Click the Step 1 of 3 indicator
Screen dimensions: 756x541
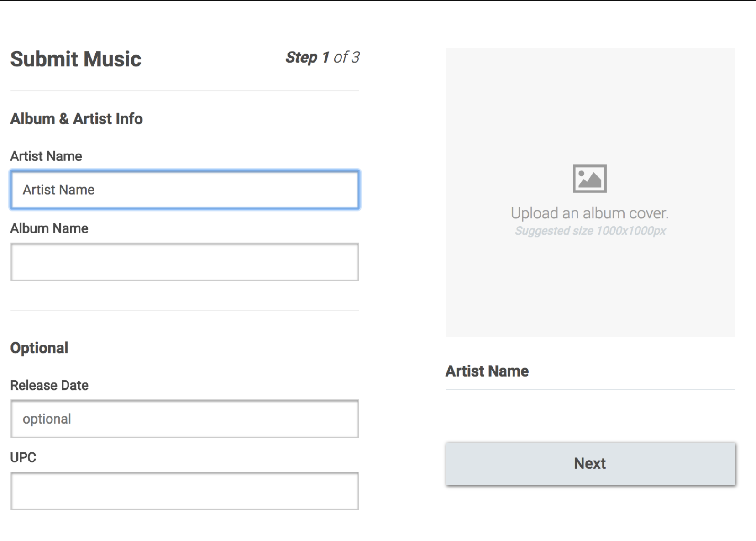(323, 57)
